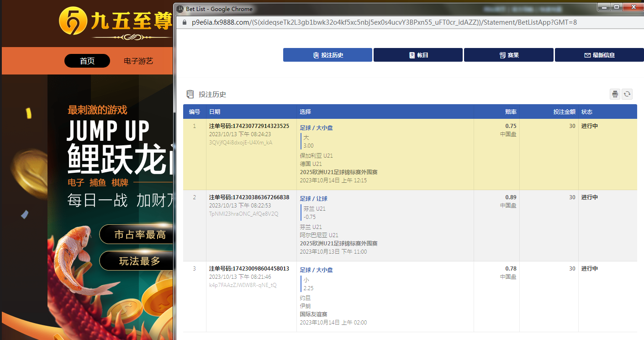
Task: Switch to the 帐目 tab
Action: pos(418,55)
